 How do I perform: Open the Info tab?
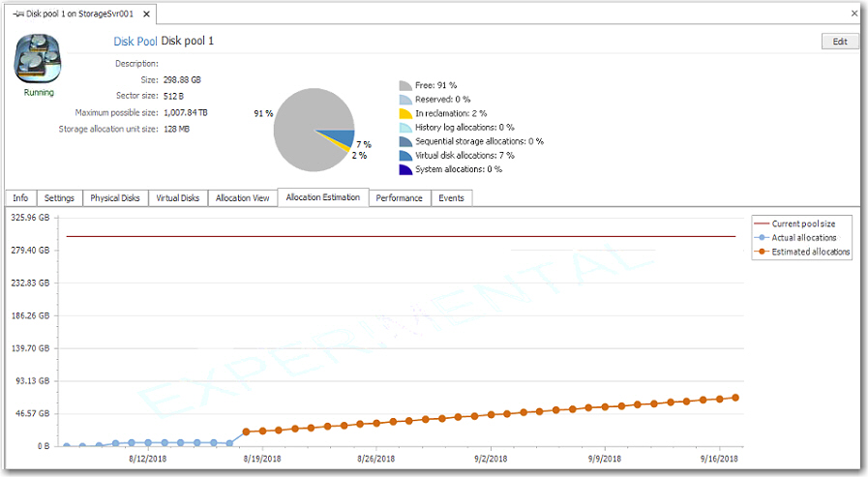point(20,197)
